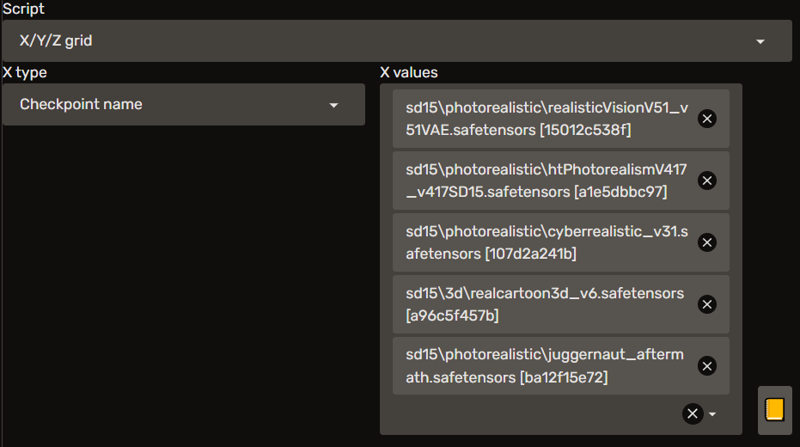Select the cyberrealistic_v31.safetensors chip
The height and width of the screenshot is (447, 800).
click(x=561, y=242)
